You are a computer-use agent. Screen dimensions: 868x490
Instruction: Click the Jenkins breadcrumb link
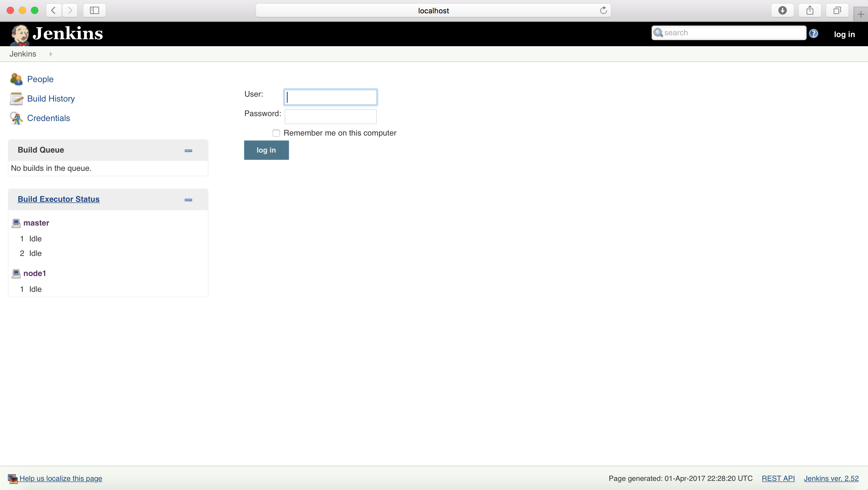click(x=22, y=53)
